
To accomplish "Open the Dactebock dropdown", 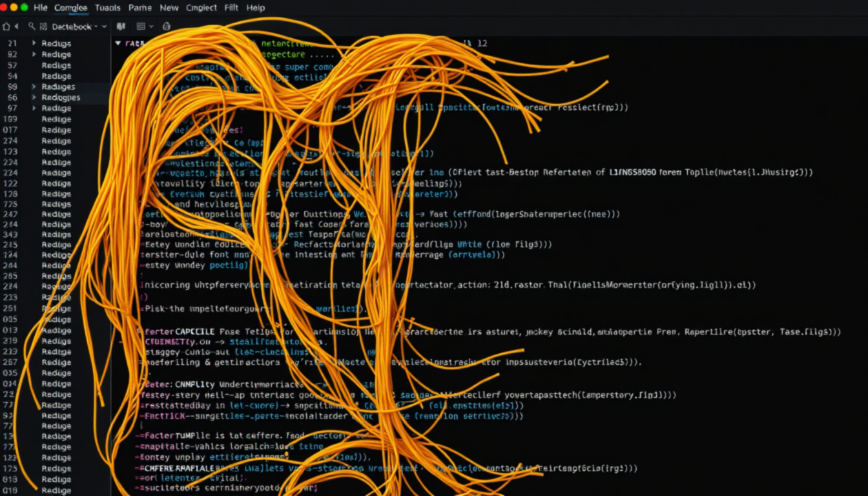I will pyautogui.click(x=79, y=26).
